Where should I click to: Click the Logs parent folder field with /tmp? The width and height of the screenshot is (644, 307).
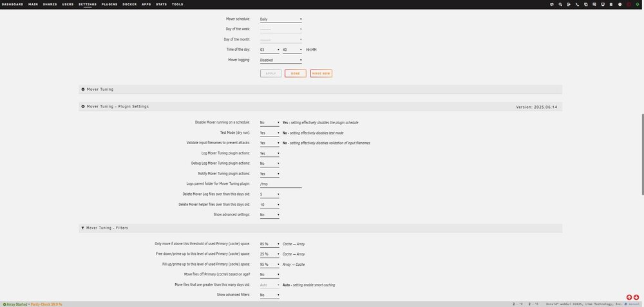pyautogui.click(x=281, y=184)
